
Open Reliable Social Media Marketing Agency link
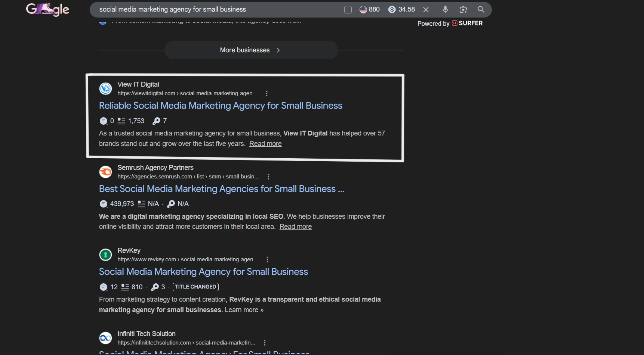220,106
